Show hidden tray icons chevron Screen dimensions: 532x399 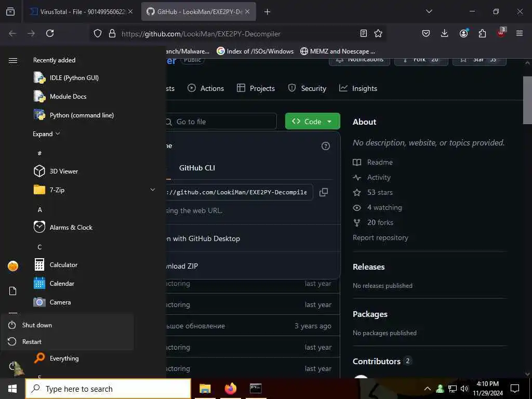[428, 389]
